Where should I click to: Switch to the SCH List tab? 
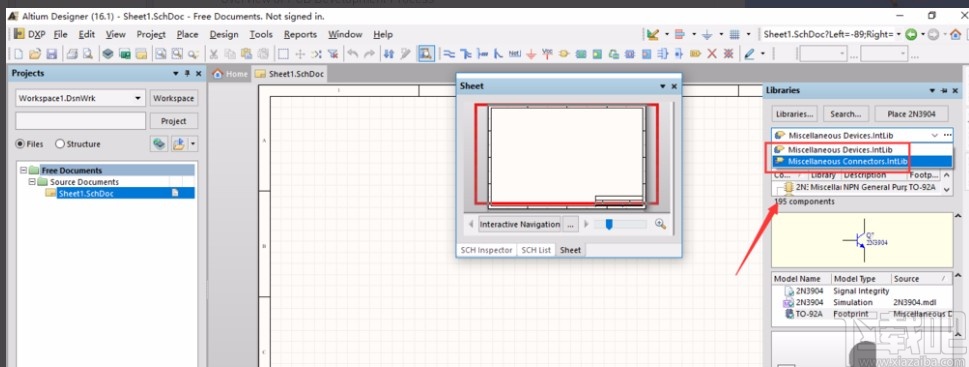pos(536,250)
